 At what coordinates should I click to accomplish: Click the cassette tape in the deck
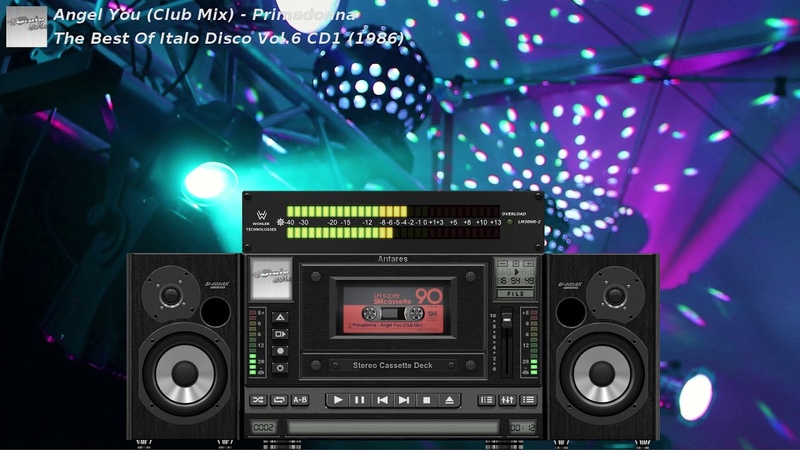click(393, 308)
